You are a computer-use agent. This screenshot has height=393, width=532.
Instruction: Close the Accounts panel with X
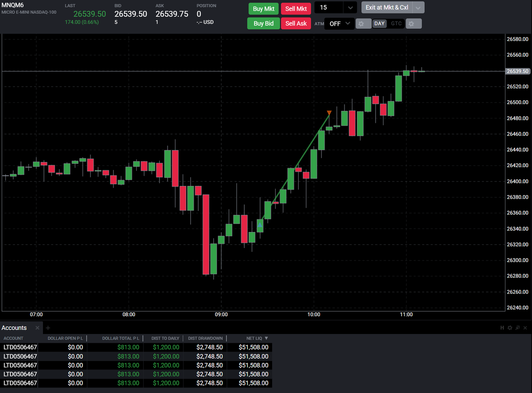tap(525, 328)
